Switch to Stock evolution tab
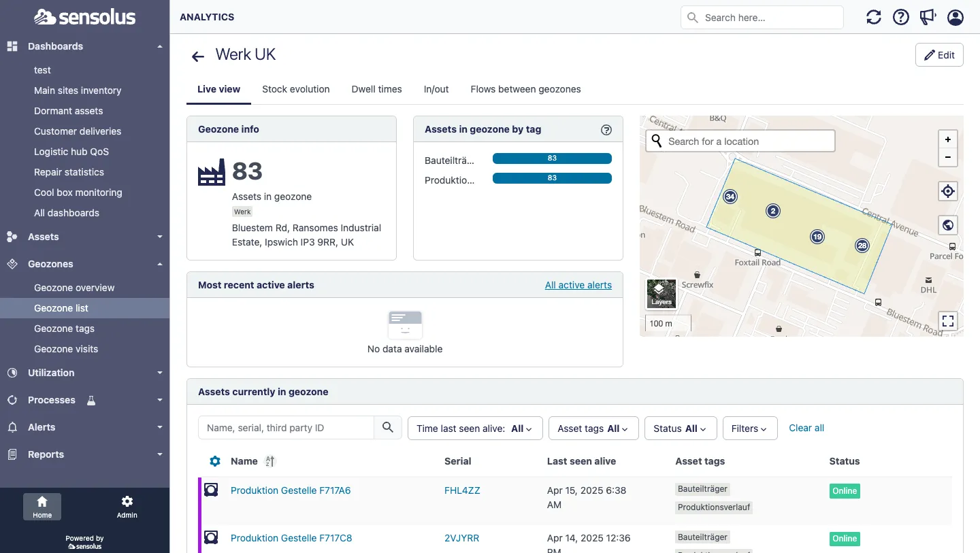980x553 pixels. pos(295,89)
